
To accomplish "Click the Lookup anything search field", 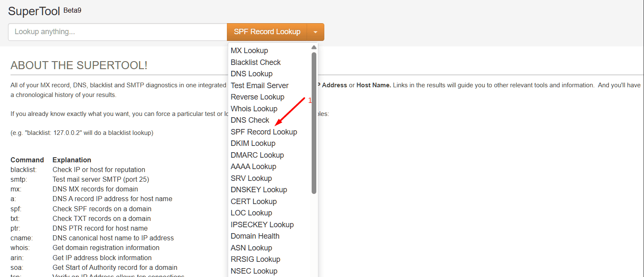I will pyautogui.click(x=117, y=32).
